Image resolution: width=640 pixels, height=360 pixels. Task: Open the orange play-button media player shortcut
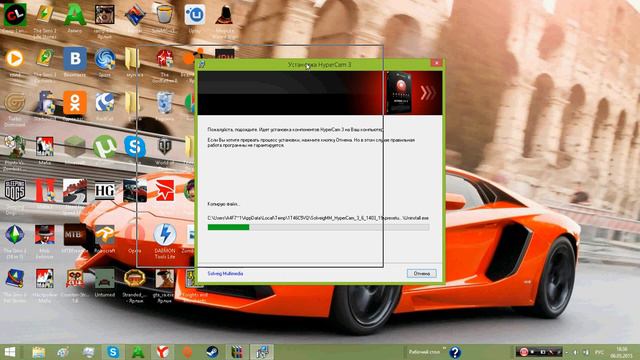(15, 59)
